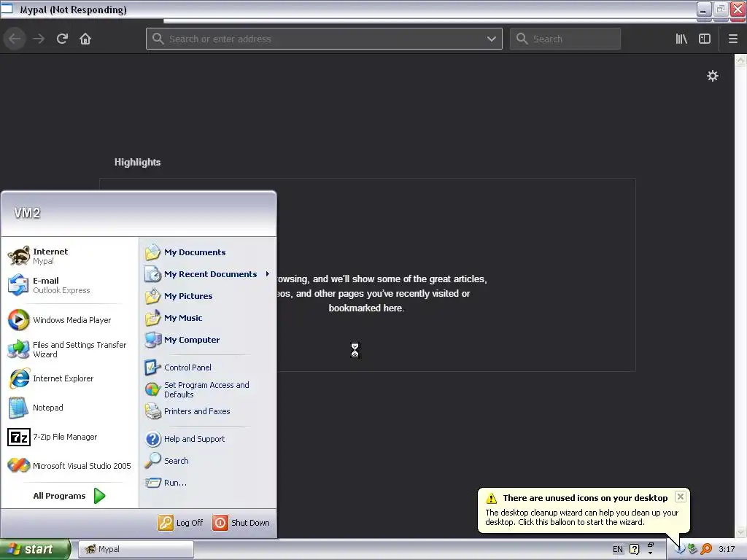
Task: Click the Start button
Action: point(35,549)
